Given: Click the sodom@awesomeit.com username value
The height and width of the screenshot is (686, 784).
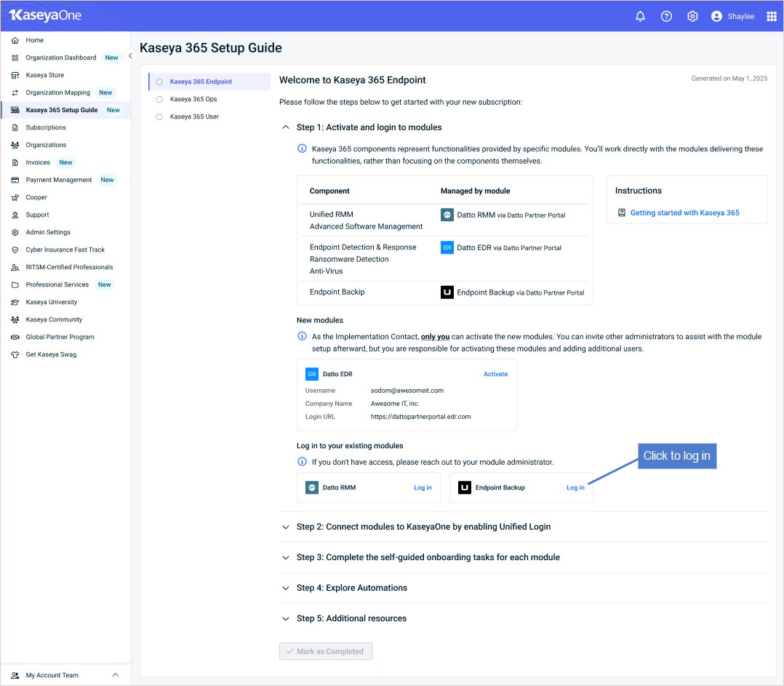Looking at the screenshot, I should pyautogui.click(x=407, y=391).
